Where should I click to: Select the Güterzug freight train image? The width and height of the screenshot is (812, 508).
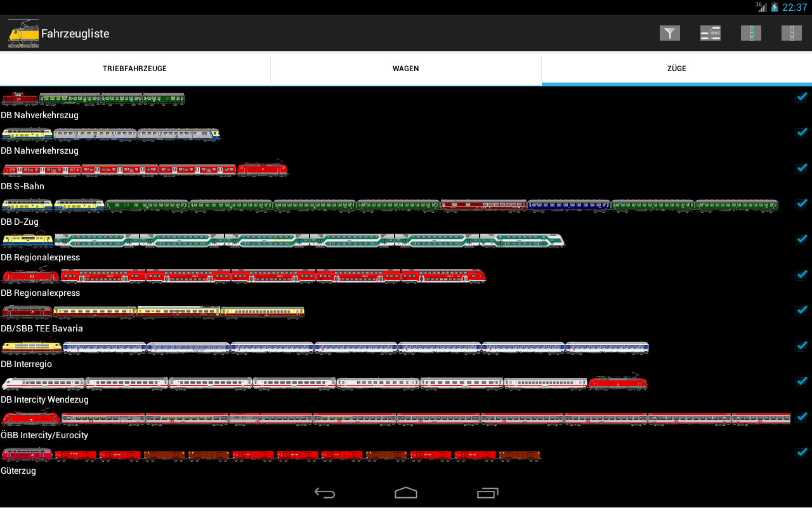(272, 454)
